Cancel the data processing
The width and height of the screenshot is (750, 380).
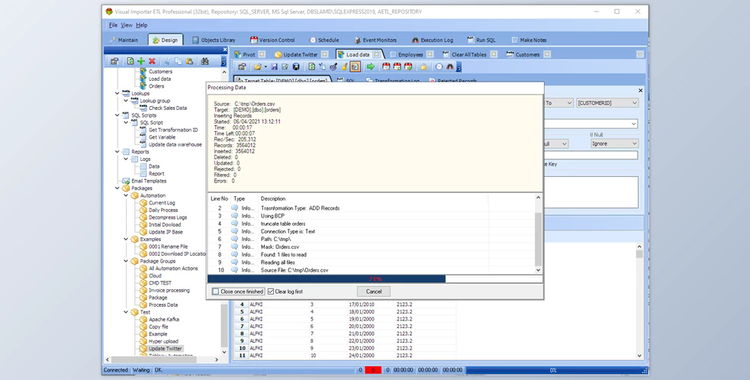click(374, 291)
